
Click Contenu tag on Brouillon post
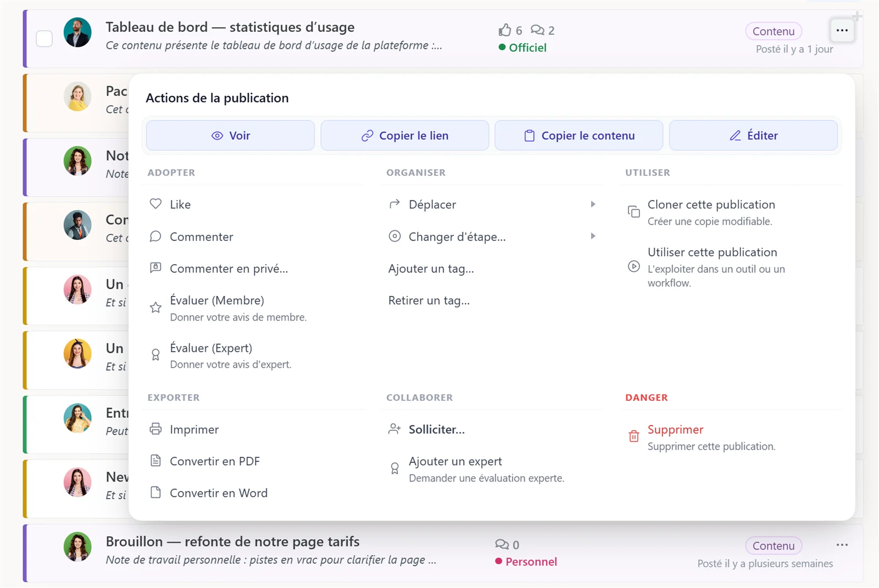pyautogui.click(x=774, y=546)
